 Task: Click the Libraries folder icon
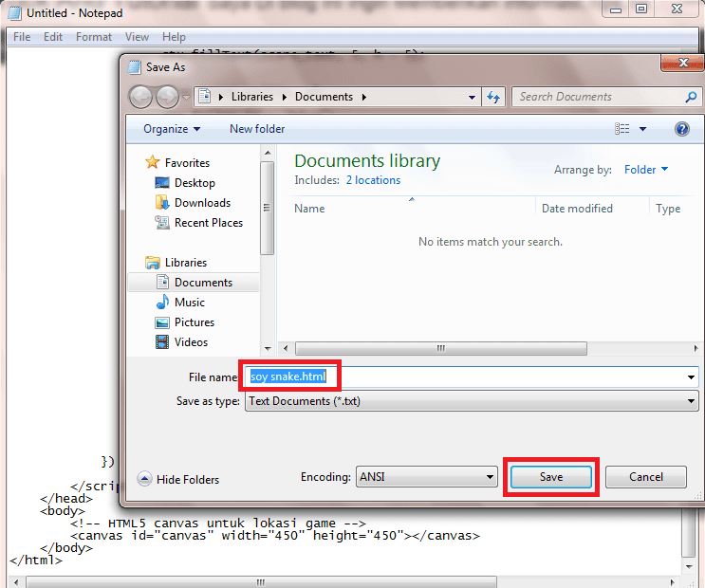point(153,262)
